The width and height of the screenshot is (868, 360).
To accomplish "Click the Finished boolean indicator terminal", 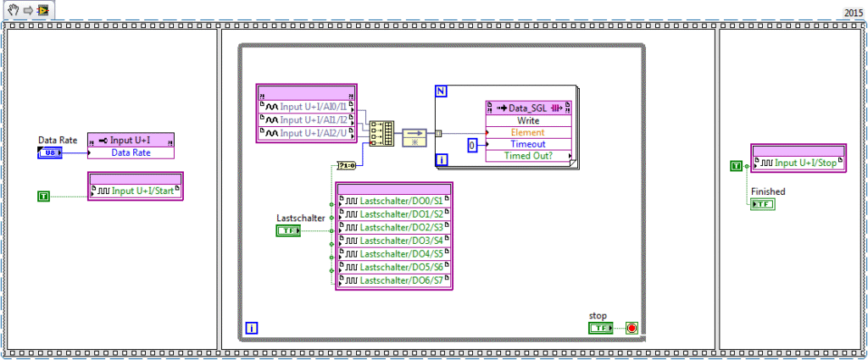I will (762, 204).
